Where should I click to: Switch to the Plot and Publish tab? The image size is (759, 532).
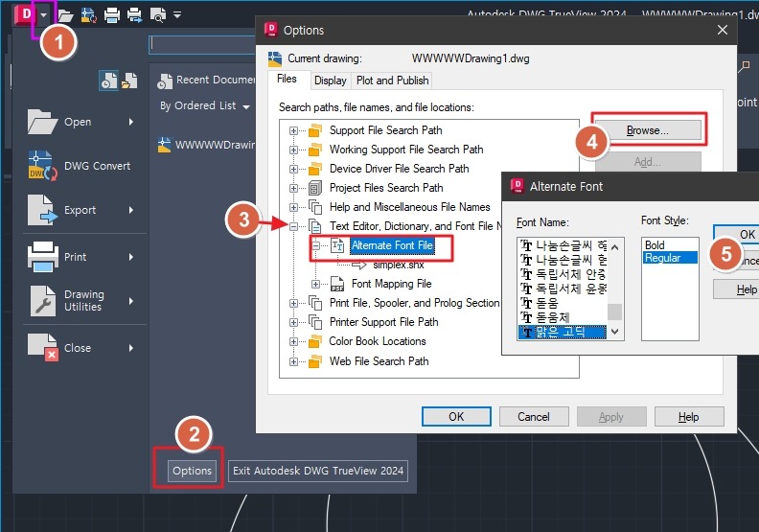pos(393,81)
